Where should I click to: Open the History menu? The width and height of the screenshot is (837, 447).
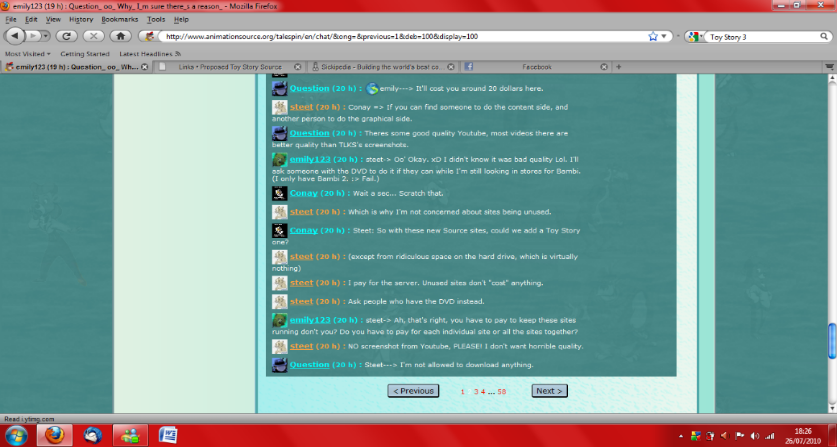(81, 19)
